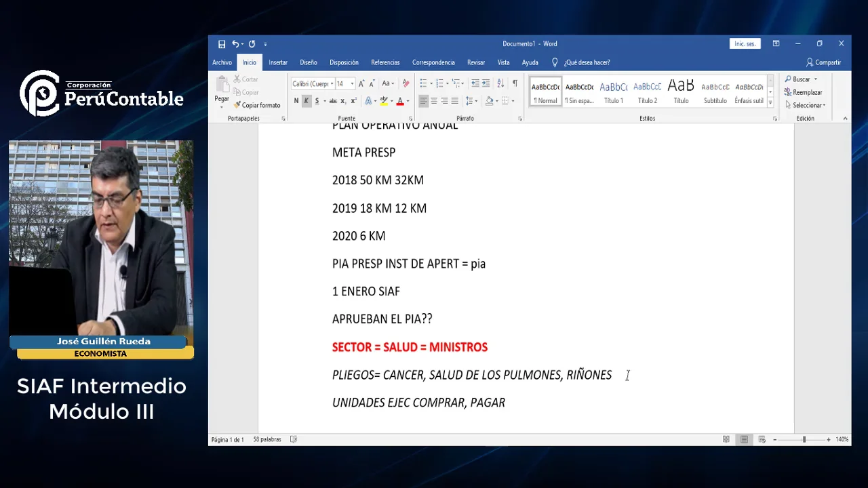Screen dimensions: 868x488
Task: Toggle italic (K) formatting
Action: tap(306, 101)
